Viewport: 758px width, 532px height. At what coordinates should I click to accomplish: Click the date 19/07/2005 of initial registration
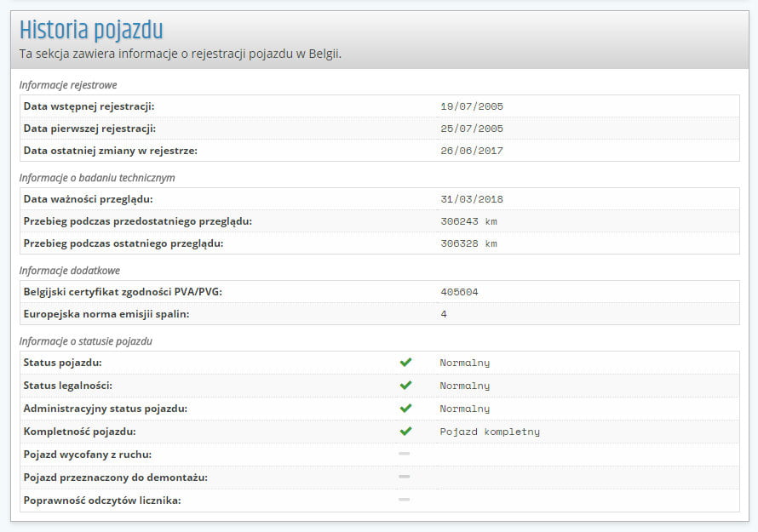pos(472,106)
